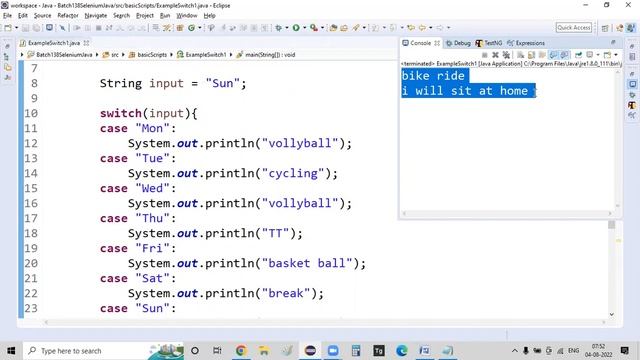
Task: Click the green New Java Class icon
Action: click(191, 28)
